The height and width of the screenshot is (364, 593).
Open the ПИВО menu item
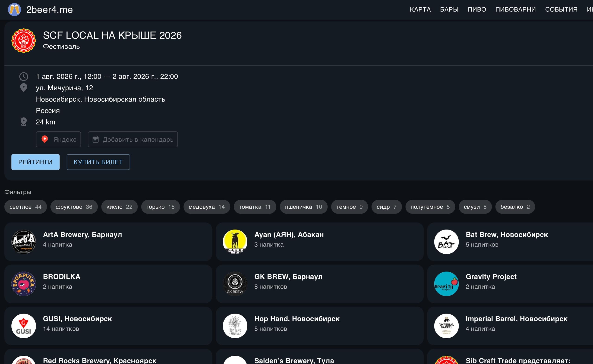point(477,9)
